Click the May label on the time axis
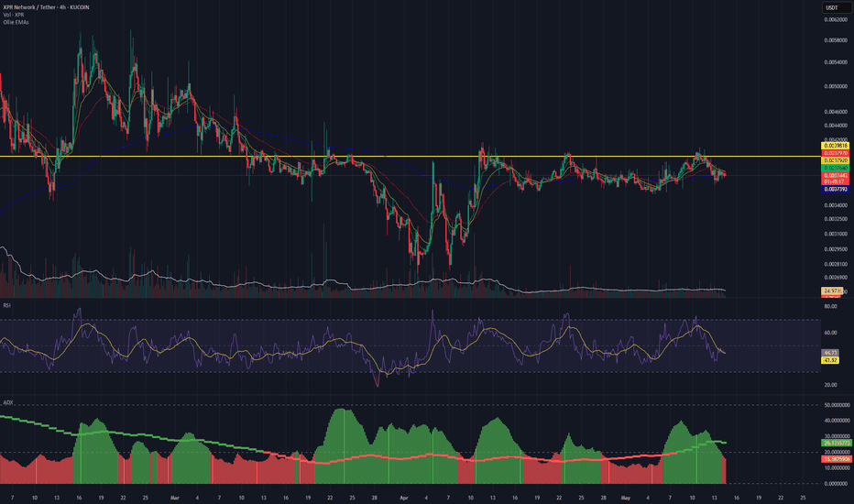 625,498
